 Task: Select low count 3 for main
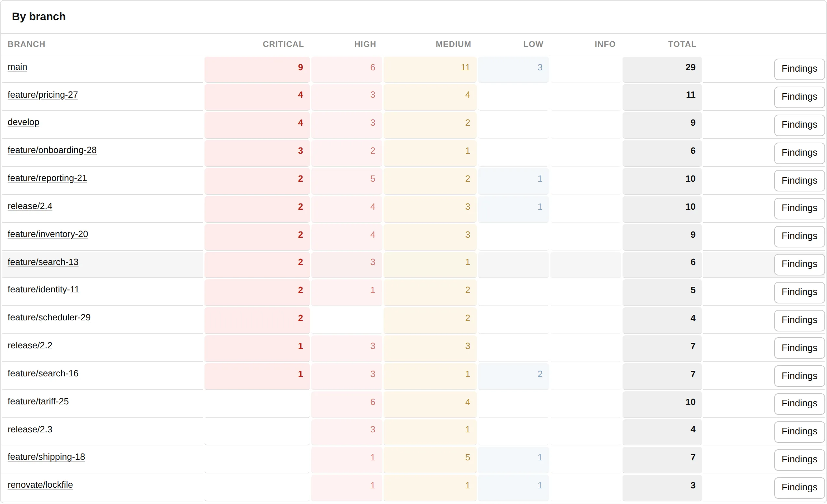(513, 69)
